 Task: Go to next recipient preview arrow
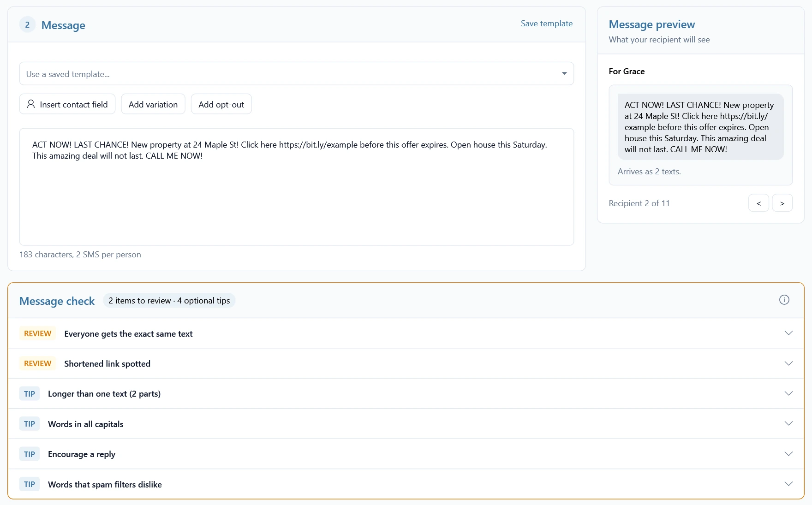tap(782, 203)
